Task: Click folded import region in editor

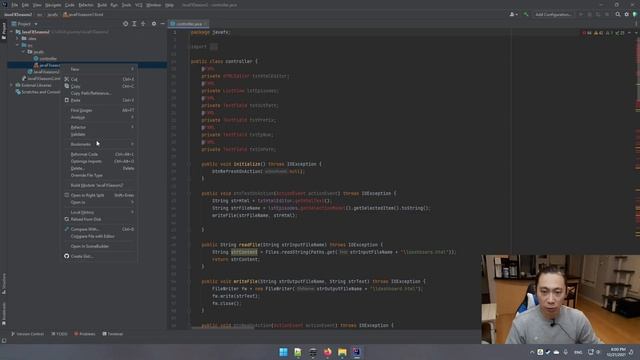Action: (213, 47)
